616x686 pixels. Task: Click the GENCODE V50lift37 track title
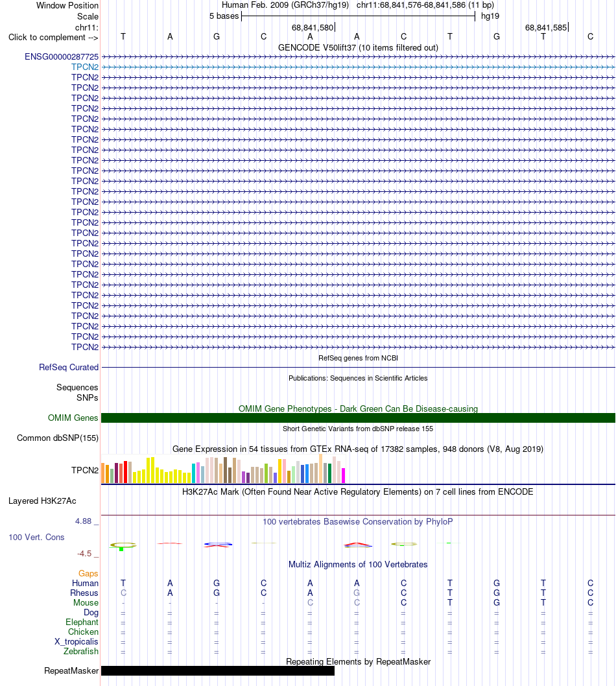point(358,48)
